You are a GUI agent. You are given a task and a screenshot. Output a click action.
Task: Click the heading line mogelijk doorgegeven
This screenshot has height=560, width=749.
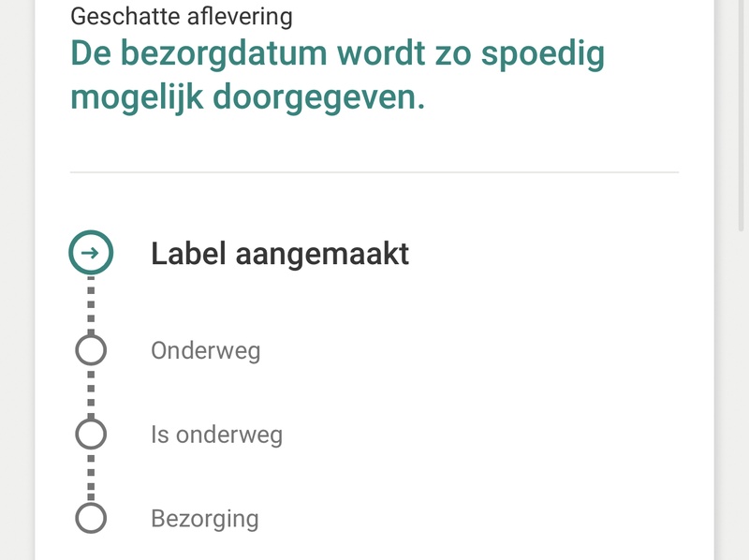[x=247, y=97]
